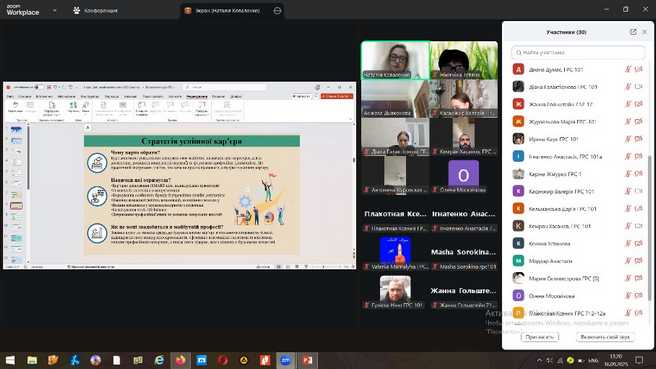Click the Включить свой звук button
This screenshot has height=369, width=656.
[x=605, y=337]
